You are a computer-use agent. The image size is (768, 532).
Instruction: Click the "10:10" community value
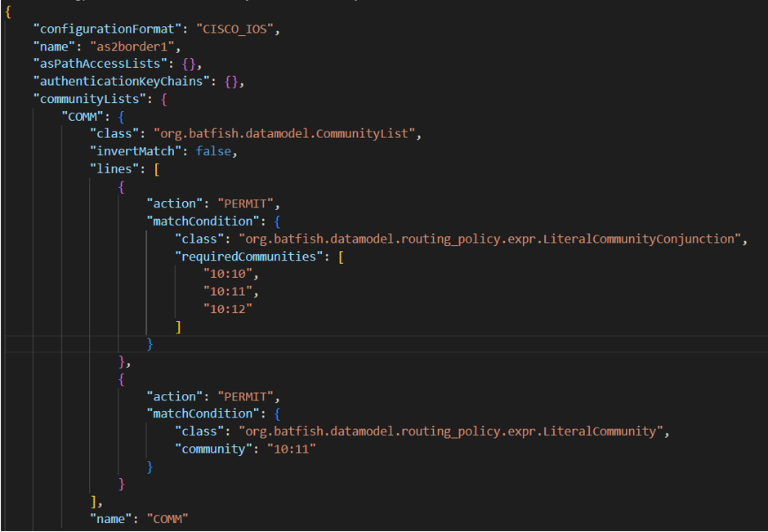[230, 274]
